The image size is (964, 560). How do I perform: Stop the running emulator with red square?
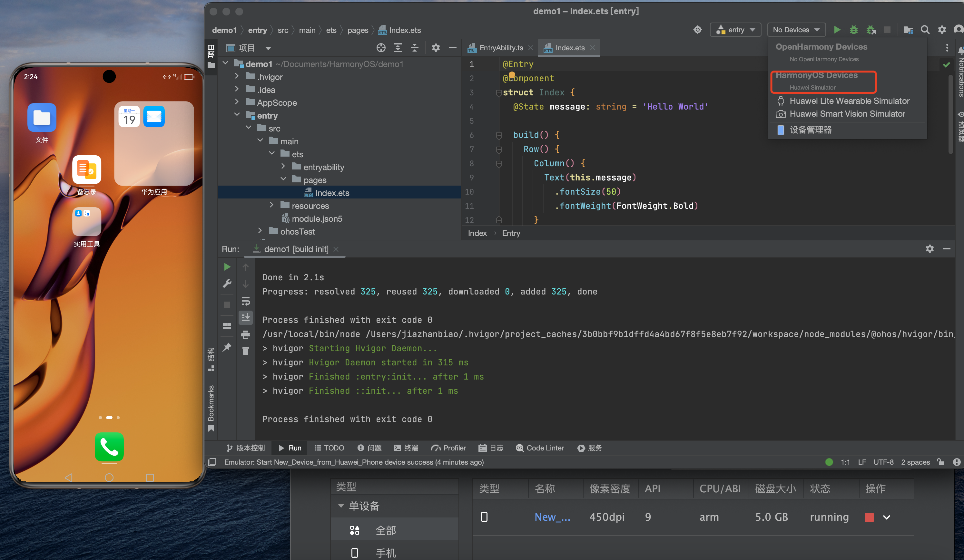pos(869,517)
